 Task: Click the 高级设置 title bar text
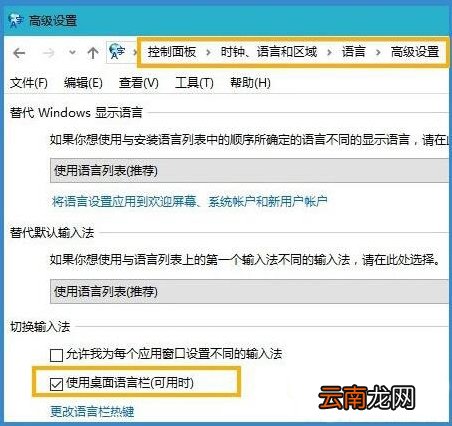53,21
